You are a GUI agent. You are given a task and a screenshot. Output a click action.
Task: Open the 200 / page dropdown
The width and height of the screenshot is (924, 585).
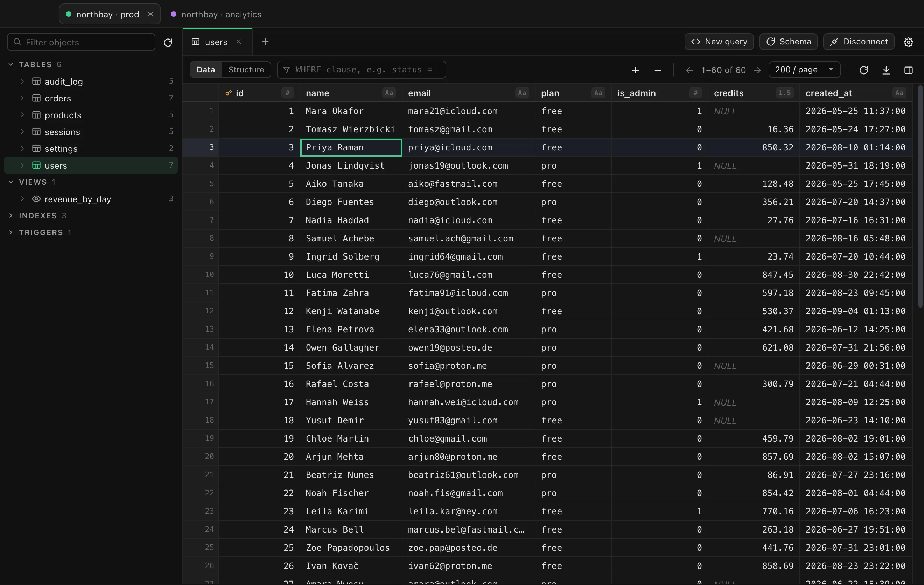tap(804, 70)
